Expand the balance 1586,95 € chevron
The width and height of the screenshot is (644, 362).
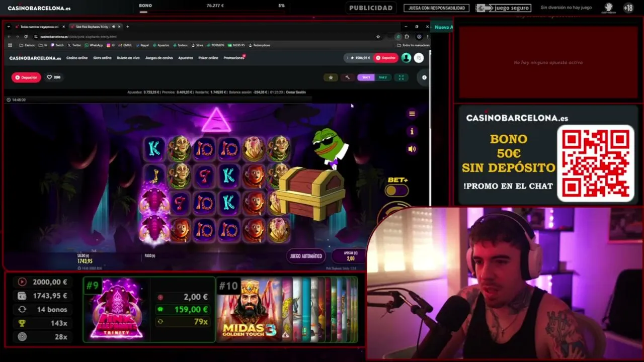click(x=347, y=58)
